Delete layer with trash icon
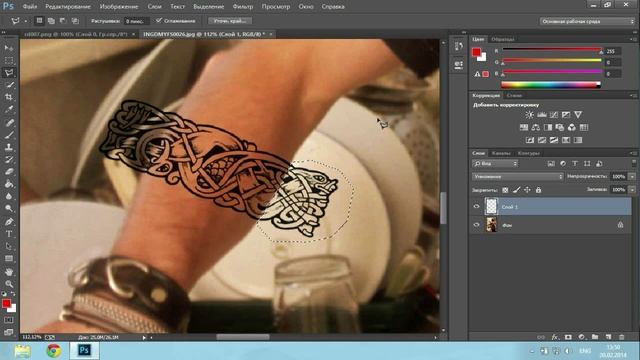Screen dimensions: 640x360 click(622, 337)
